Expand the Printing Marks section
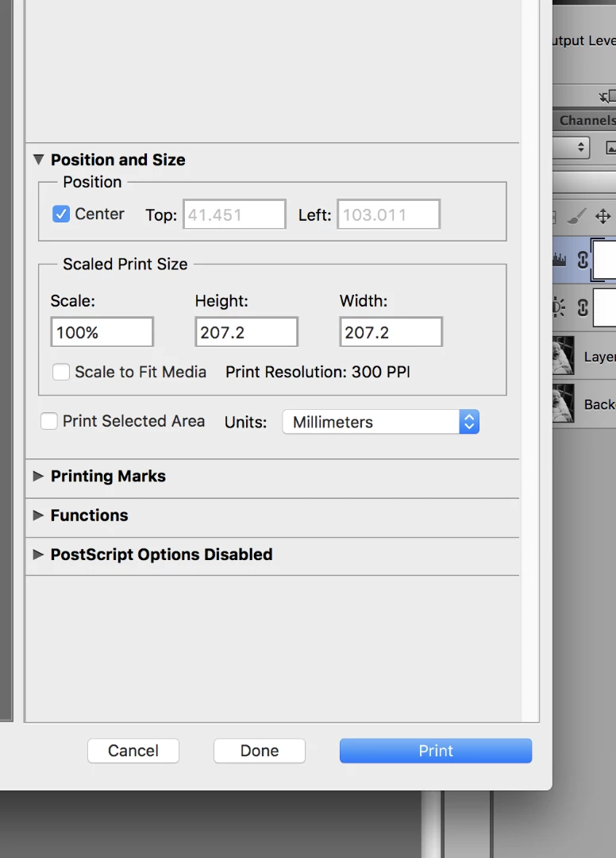The image size is (616, 858). (38, 476)
